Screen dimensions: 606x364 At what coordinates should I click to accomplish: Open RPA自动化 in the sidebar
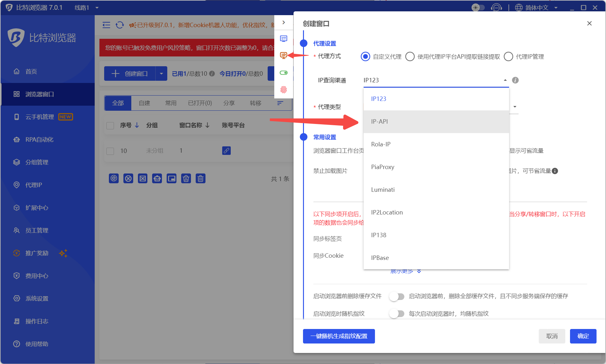click(x=39, y=140)
